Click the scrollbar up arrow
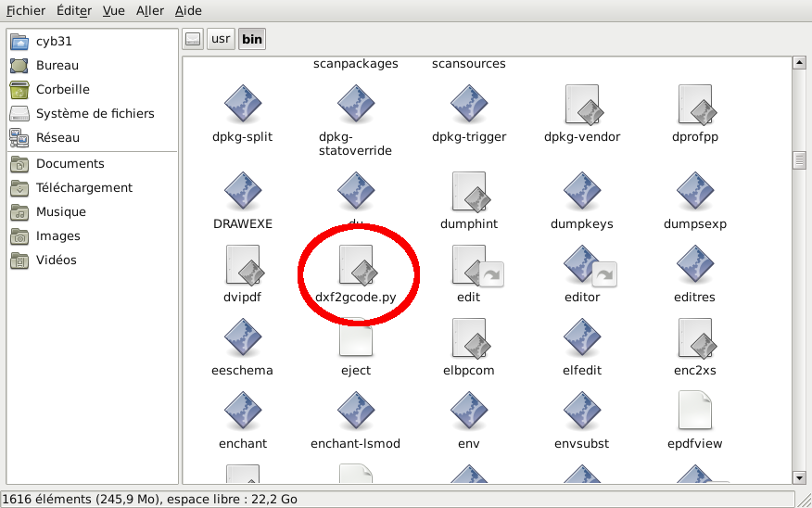 click(x=798, y=63)
